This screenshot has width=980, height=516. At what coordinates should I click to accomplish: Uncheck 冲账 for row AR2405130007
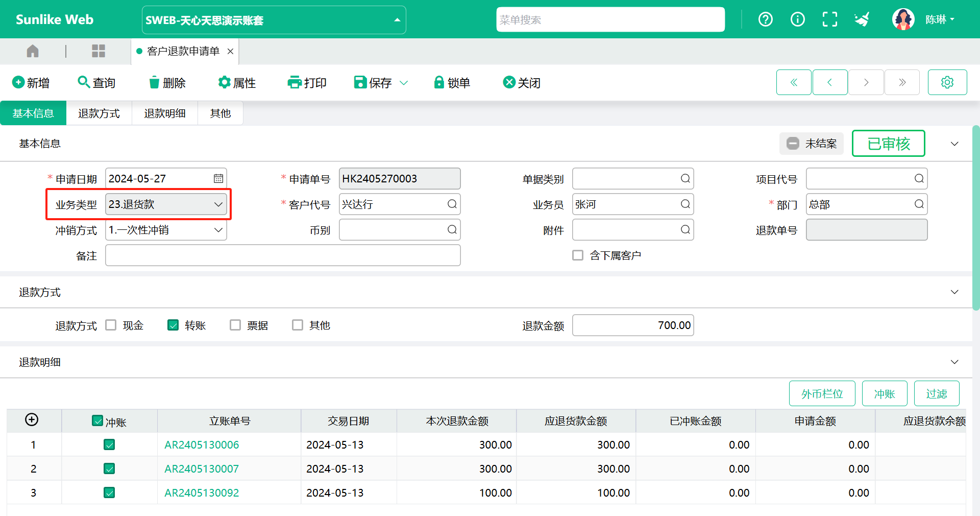(x=109, y=468)
